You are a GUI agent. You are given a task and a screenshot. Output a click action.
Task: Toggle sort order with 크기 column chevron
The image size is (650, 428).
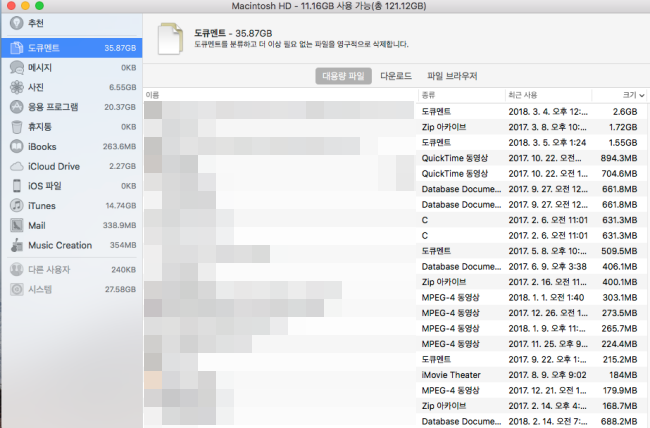pyautogui.click(x=642, y=95)
